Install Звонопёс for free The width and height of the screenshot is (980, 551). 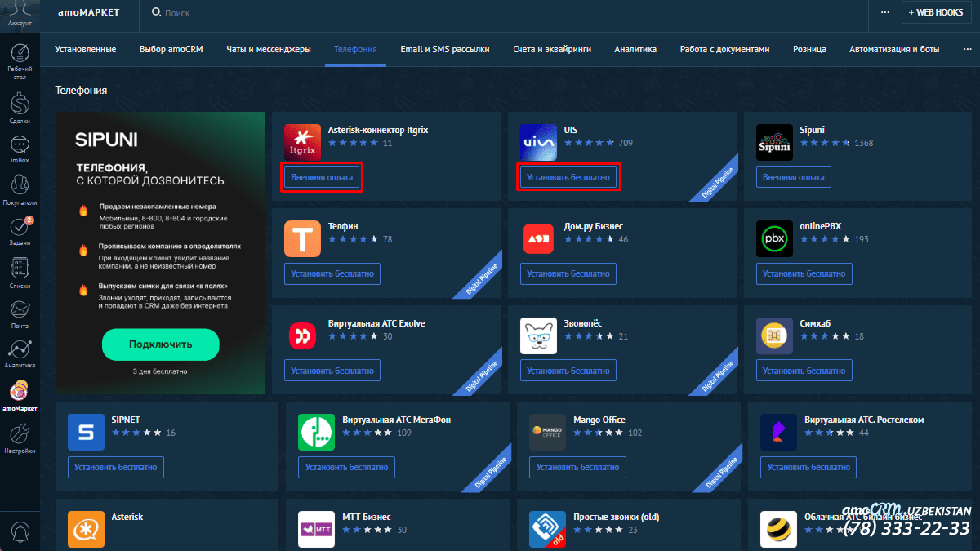coord(568,371)
